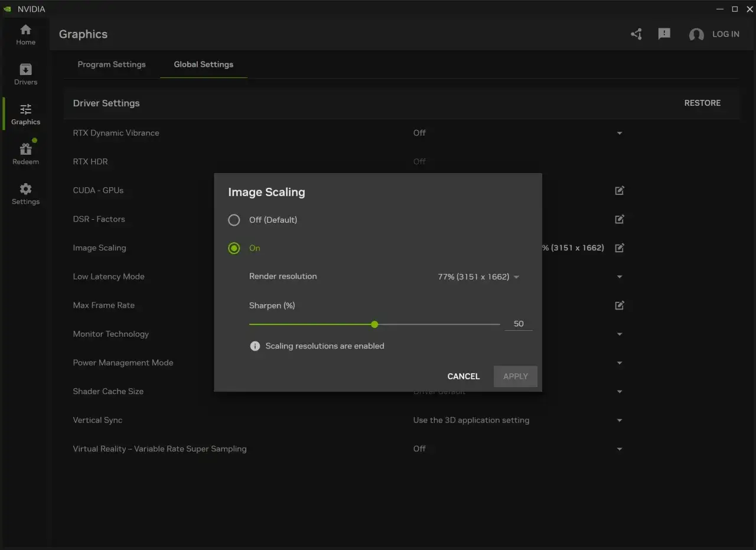Click the Image Scaling row label
Image resolution: width=756 pixels, height=550 pixels.
99,248
